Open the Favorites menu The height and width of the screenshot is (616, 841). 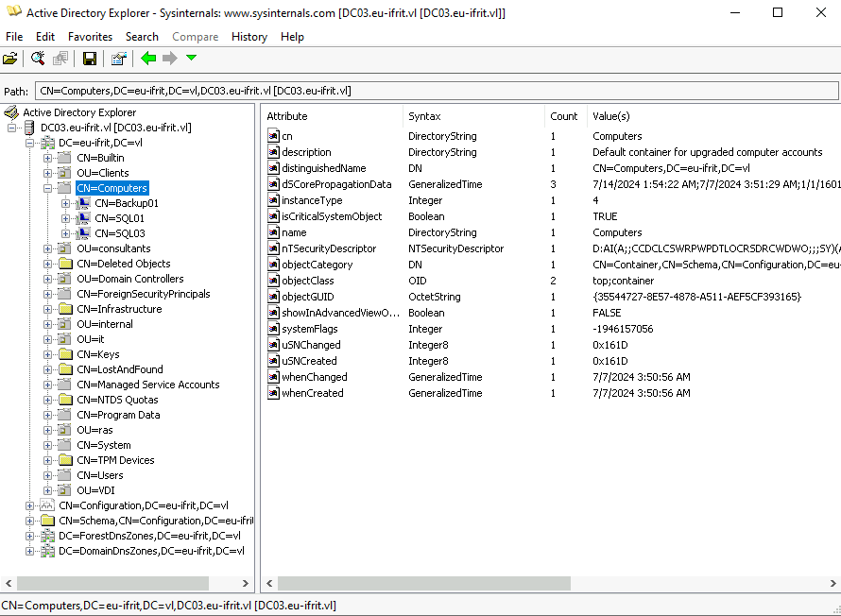tap(90, 37)
